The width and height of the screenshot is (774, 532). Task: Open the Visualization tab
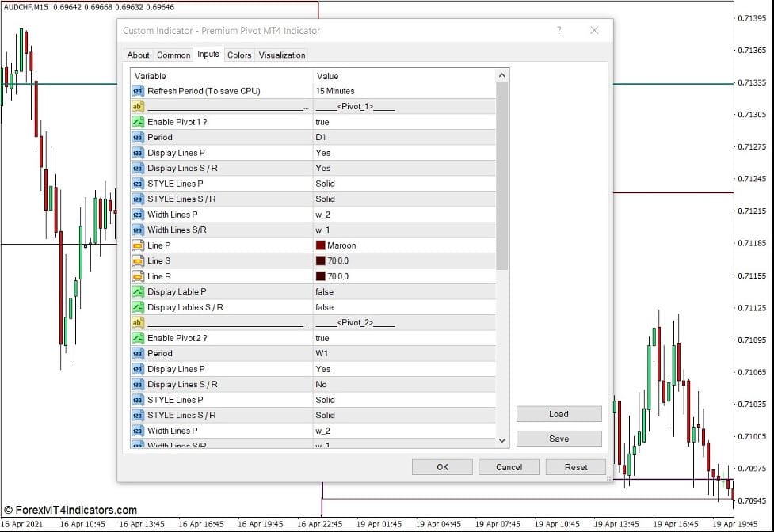[x=281, y=55]
